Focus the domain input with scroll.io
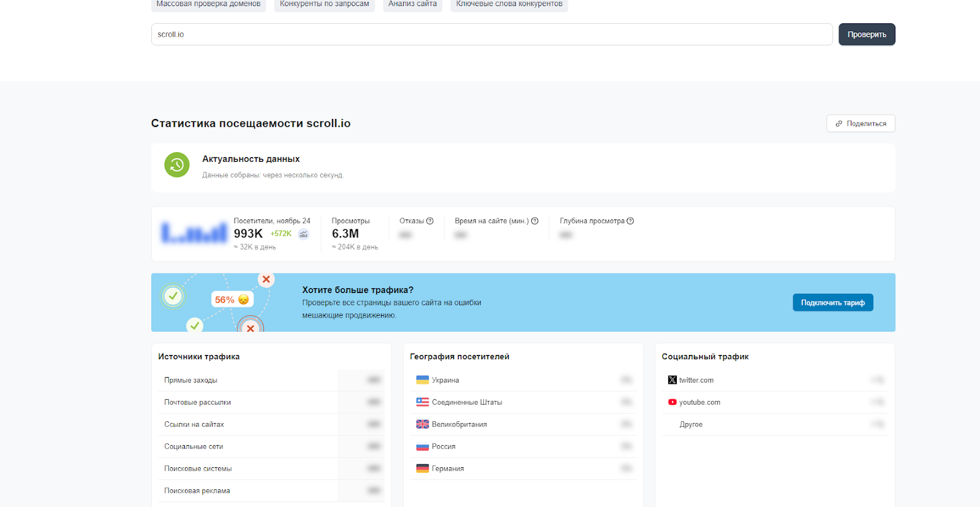The image size is (980, 507). click(x=492, y=34)
